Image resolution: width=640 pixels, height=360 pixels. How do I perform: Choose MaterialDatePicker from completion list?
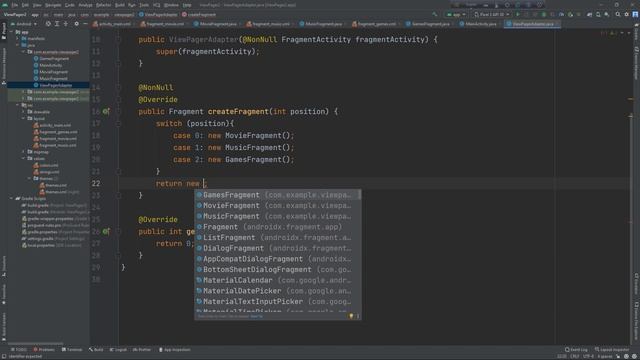[x=277, y=291]
